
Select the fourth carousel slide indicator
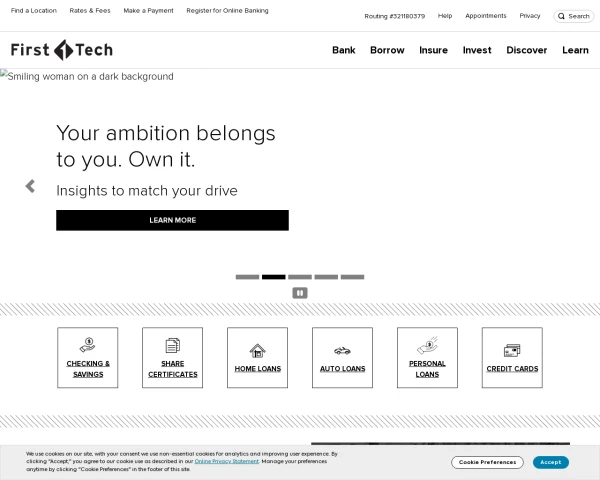[326, 277]
